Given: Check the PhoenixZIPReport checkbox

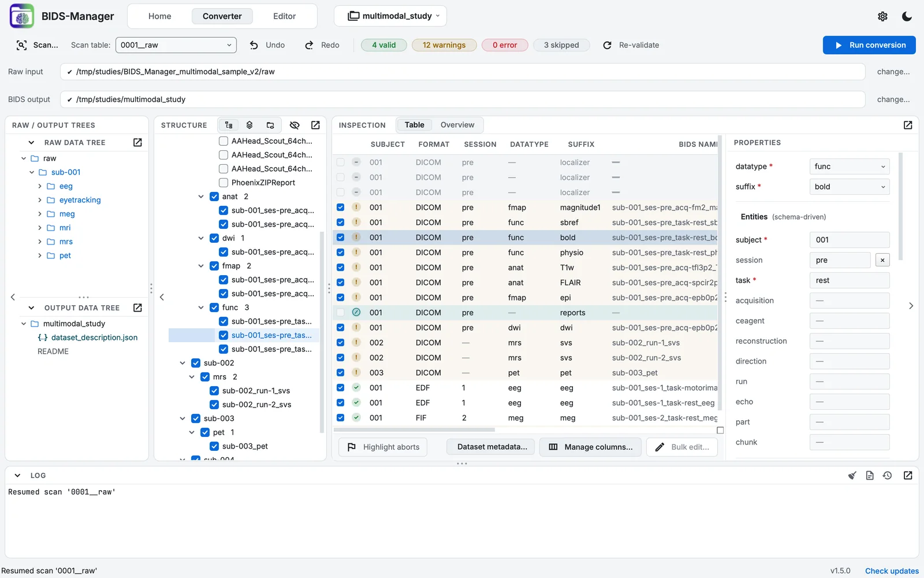Looking at the screenshot, I should (x=223, y=183).
